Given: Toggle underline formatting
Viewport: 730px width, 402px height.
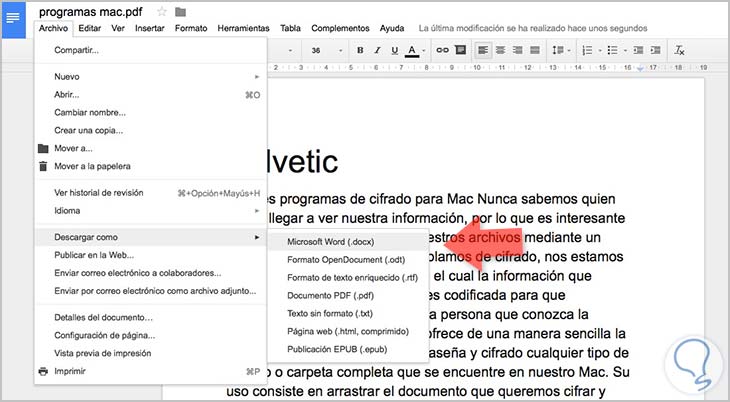Looking at the screenshot, I should click(395, 50).
